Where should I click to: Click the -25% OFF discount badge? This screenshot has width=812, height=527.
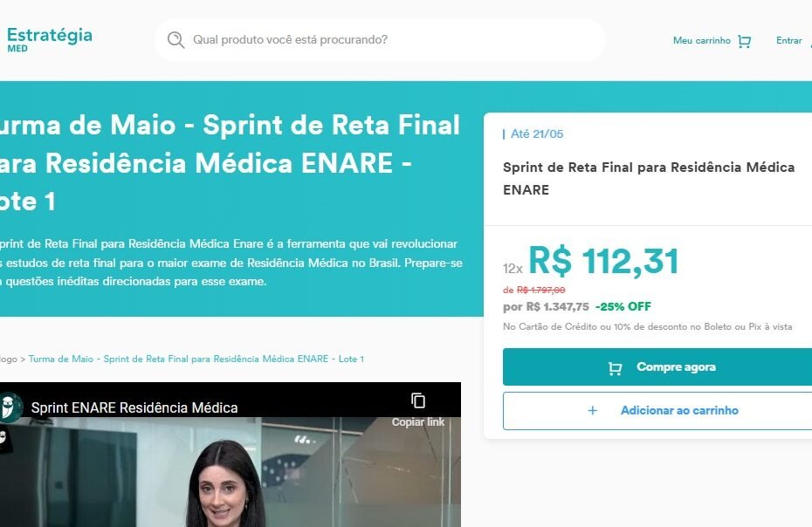(623, 306)
